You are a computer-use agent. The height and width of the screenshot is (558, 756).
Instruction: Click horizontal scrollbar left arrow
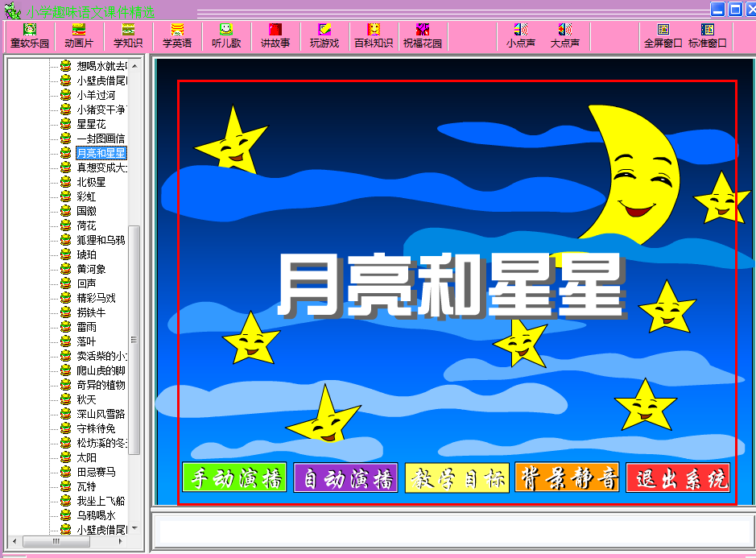point(14,541)
